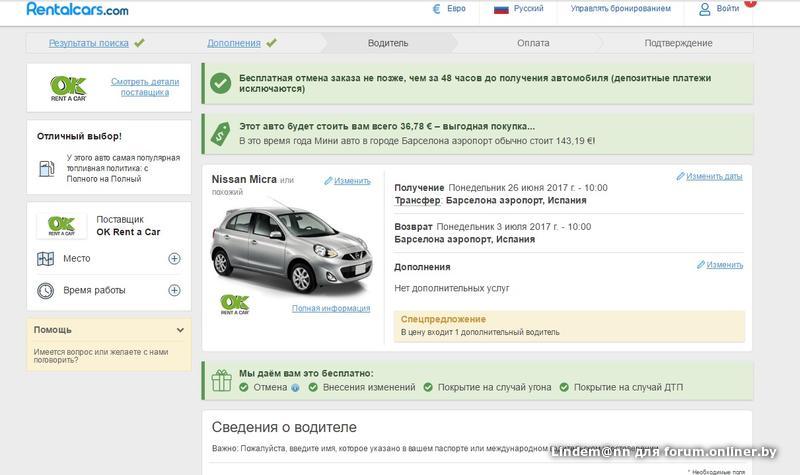The image size is (800, 475).
Task: Click the Трансфер label under Получение
Action: [418, 201]
